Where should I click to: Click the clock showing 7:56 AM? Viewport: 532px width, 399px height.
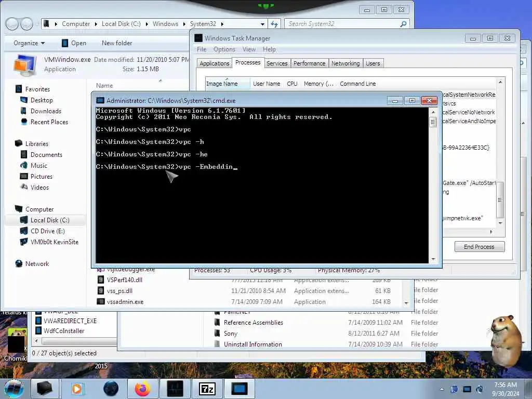click(505, 385)
